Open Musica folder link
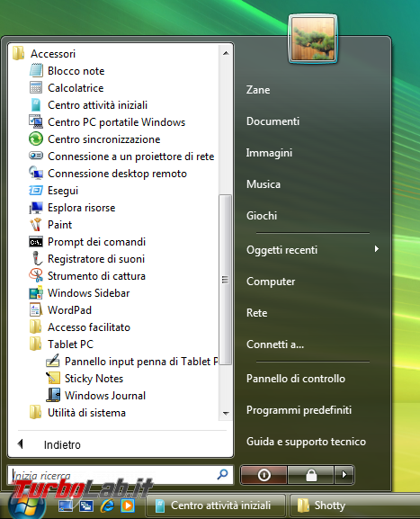The height and width of the screenshot is (519, 420). click(264, 184)
